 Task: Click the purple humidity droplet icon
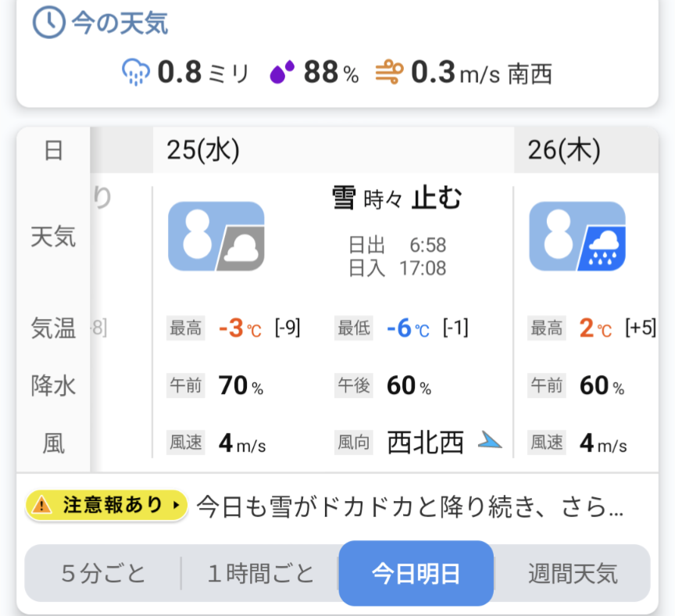(282, 71)
